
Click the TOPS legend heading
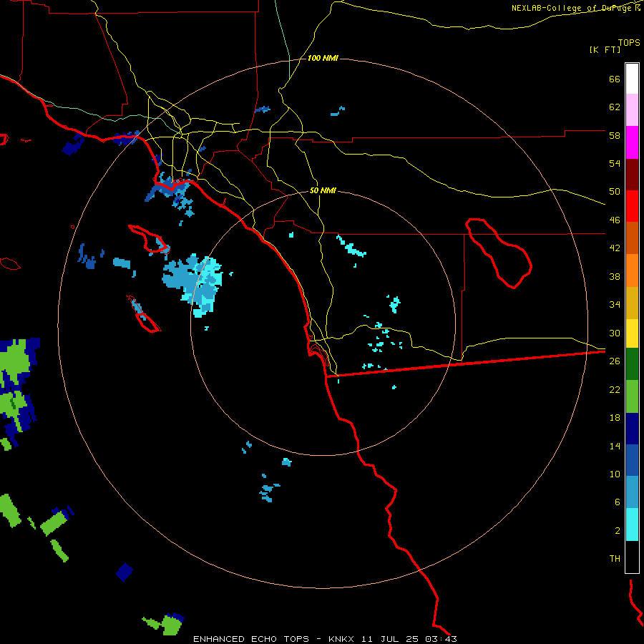point(629,42)
